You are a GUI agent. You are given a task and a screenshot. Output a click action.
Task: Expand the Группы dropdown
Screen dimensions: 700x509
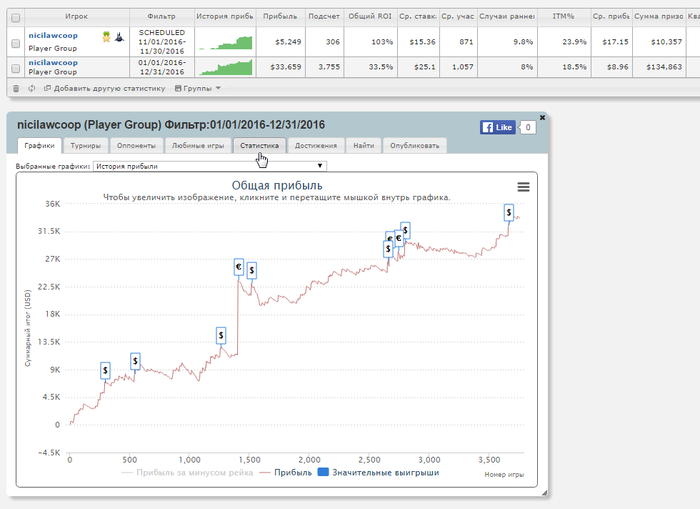click(197, 88)
